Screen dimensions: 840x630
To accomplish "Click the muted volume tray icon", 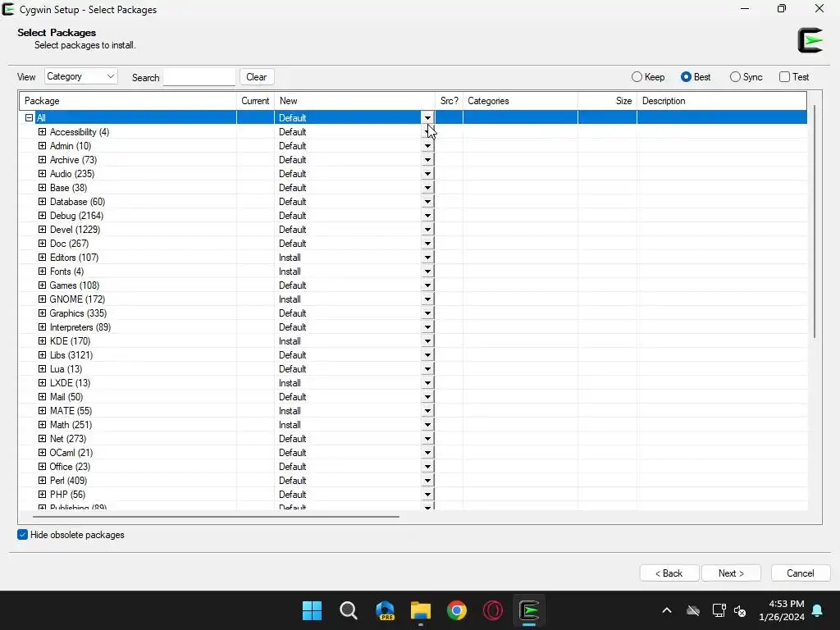I will tap(741, 610).
